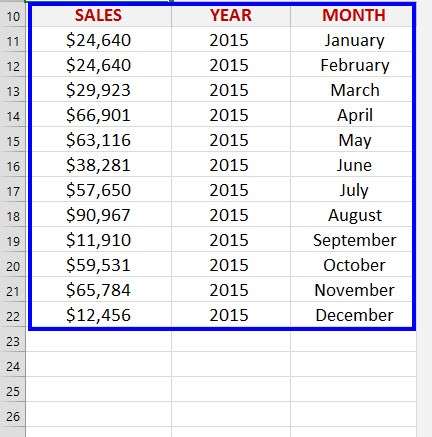Select the $11,910 sales cell
Screen dimensions: 432x437
point(99,240)
